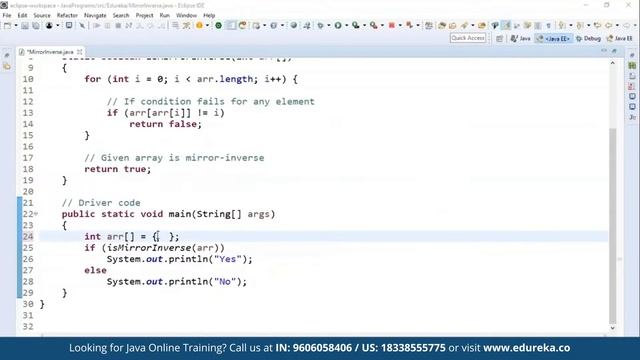Click the 'isMirrorInverse(arr)' call on line 25
This screenshot has height=360, width=640.
tap(164, 248)
